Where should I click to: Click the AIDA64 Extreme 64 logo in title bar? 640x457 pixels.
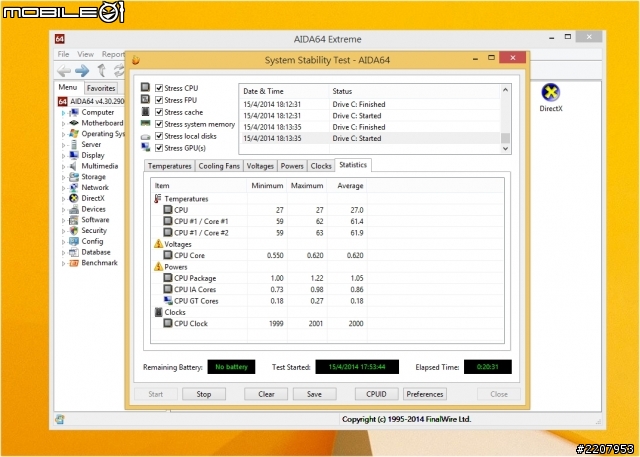point(60,39)
